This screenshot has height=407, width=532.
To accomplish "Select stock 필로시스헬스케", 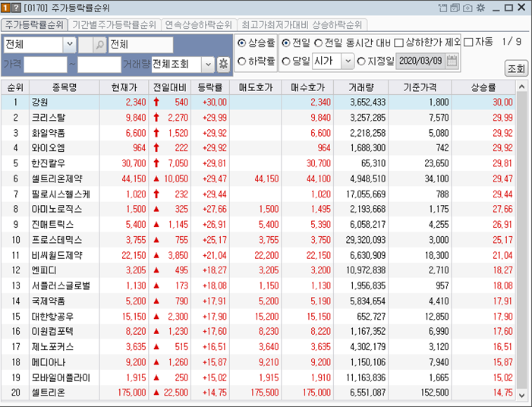I will click(x=61, y=194).
